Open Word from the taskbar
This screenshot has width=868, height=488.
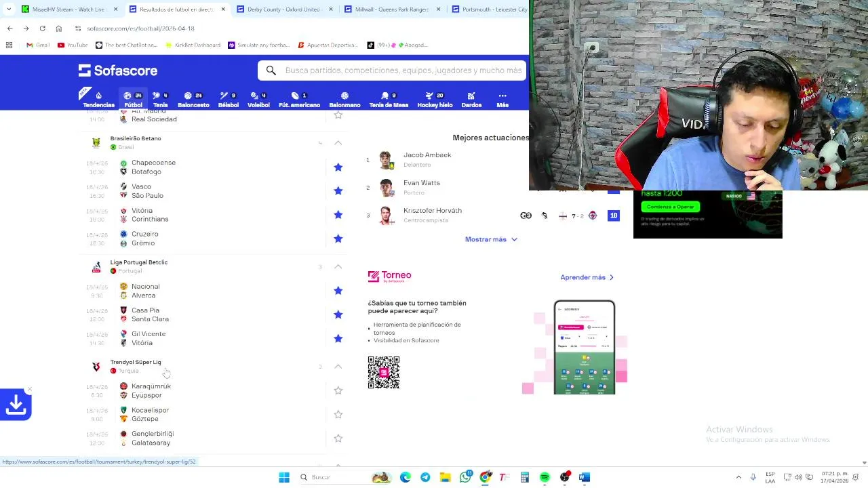pos(585,477)
